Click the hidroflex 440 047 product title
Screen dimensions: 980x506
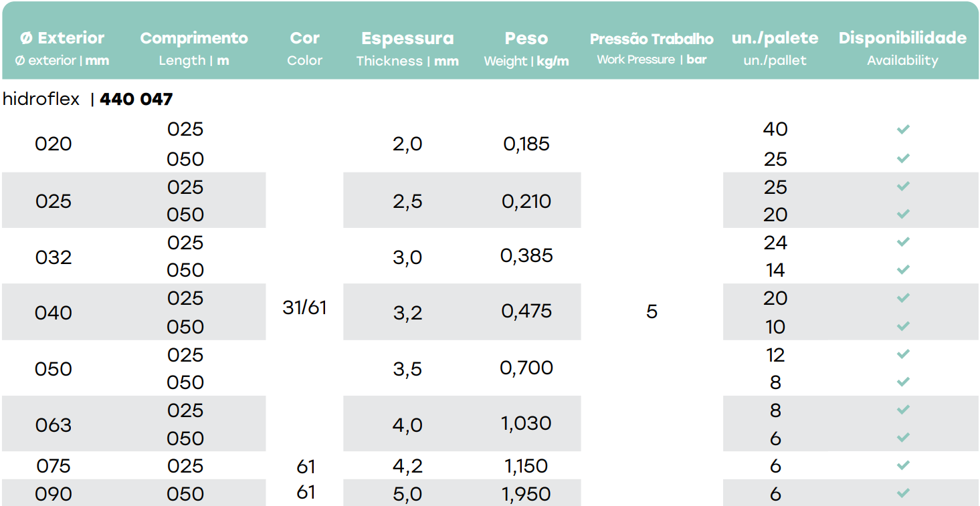(x=88, y=100)
